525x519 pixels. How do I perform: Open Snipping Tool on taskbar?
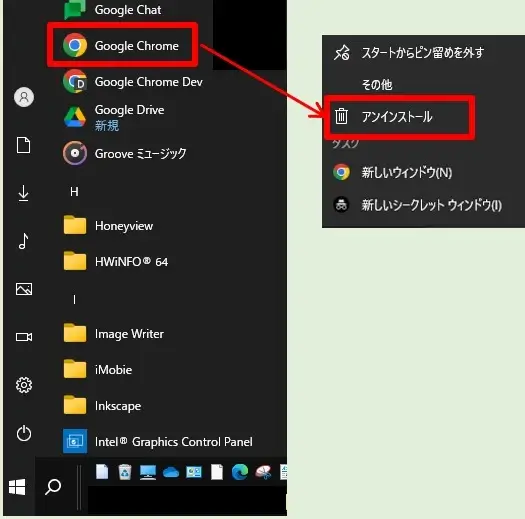pyautogui.click(x=264, y=472)
